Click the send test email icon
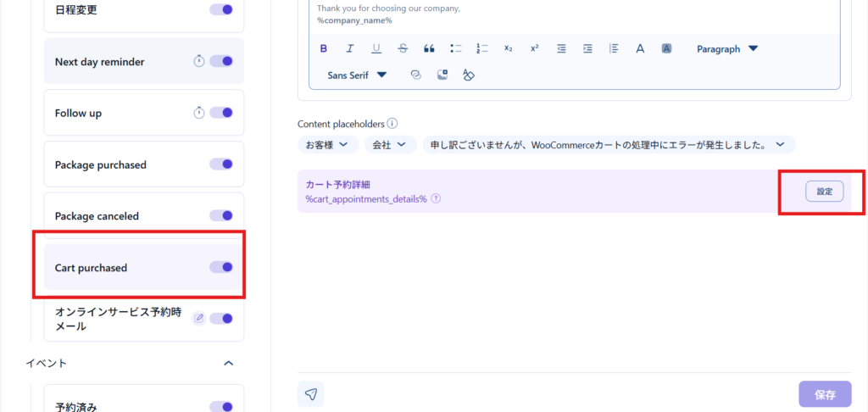The image size is (868, 412). pyautogui.click(x=311, y=394)
